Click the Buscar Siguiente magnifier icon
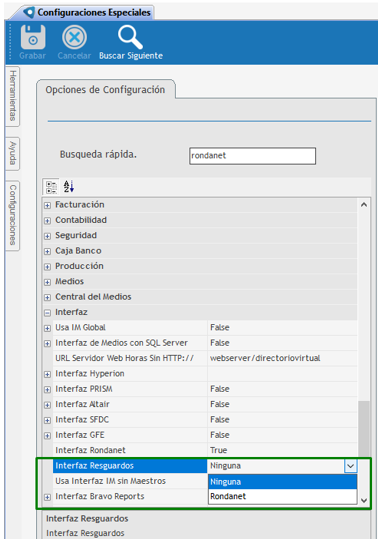Viewport: 378px width, 539px height. click(x=130, y=37)
